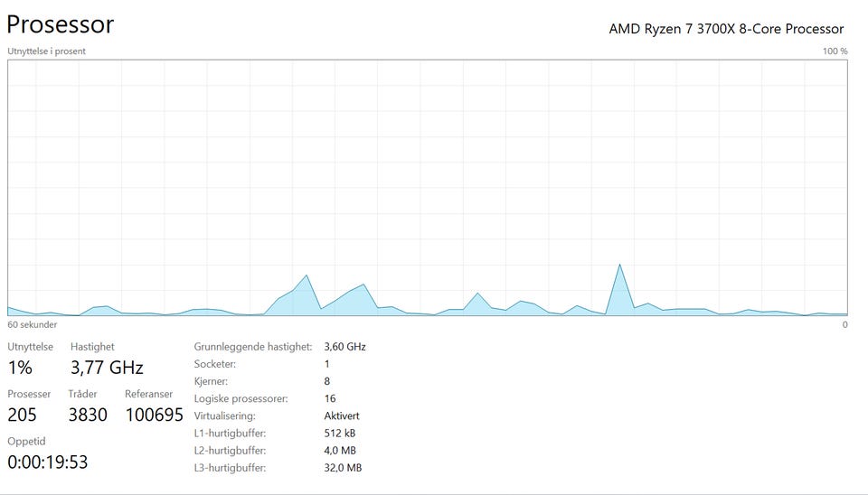Click the Utnyttelse label above 1%
Screen dimensions: 868x495
coord(31,347)
